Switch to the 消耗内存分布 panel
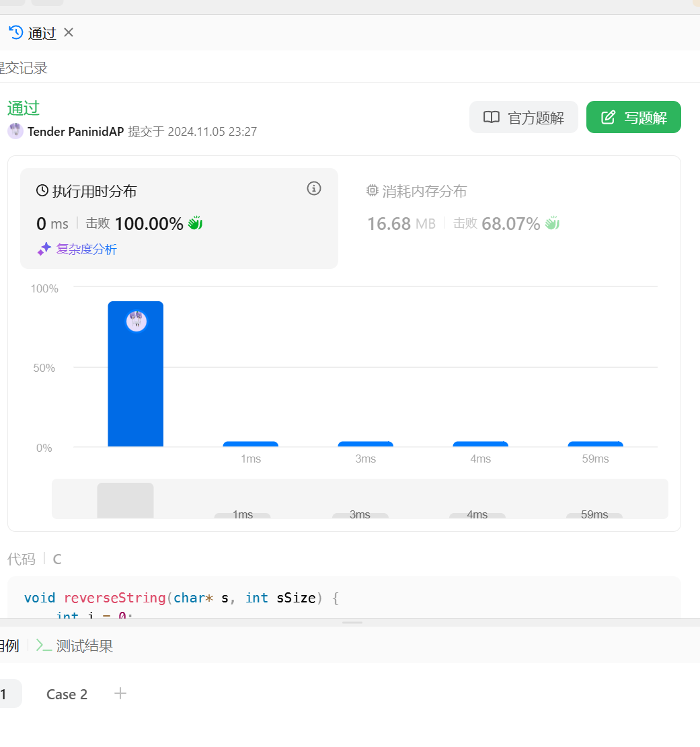 [x=424, y=192]
